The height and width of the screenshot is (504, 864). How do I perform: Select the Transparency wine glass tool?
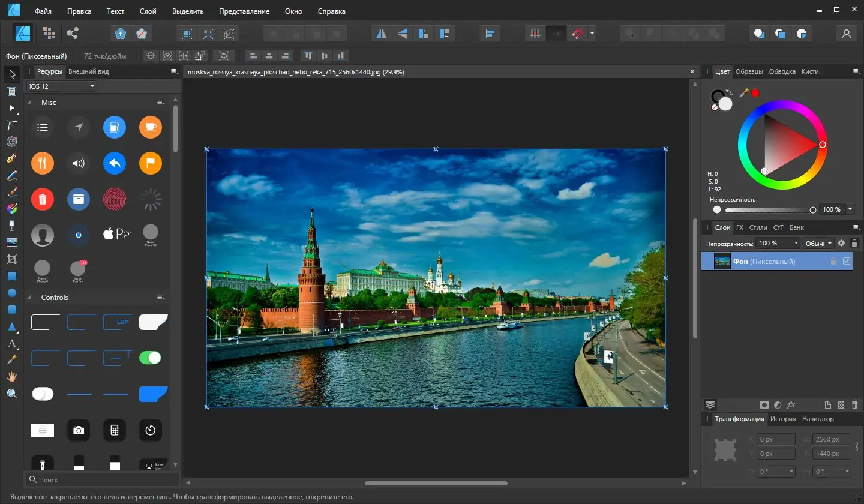[11, 226]
